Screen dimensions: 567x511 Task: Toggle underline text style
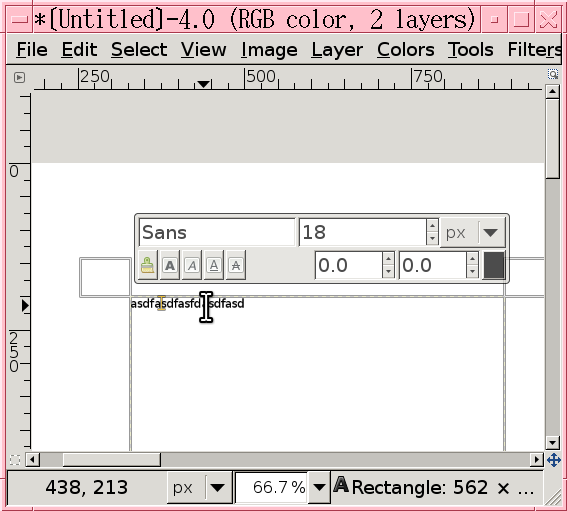point(214,265)
